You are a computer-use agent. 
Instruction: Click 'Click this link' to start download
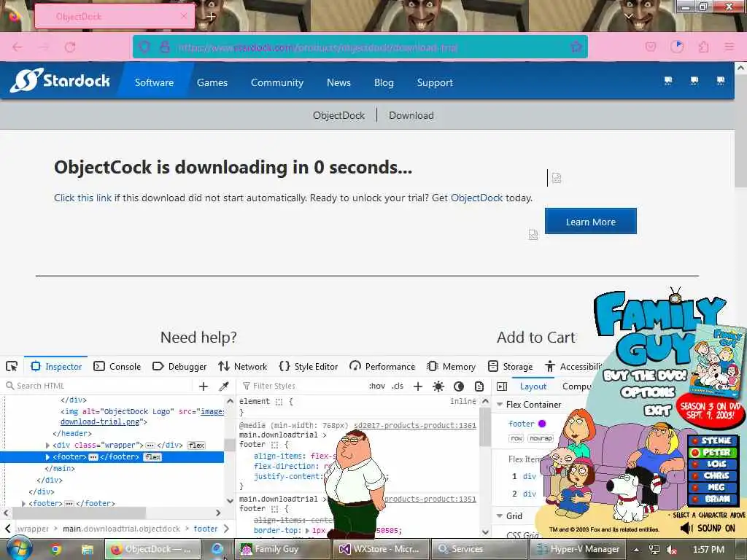[x=82, y=198]
